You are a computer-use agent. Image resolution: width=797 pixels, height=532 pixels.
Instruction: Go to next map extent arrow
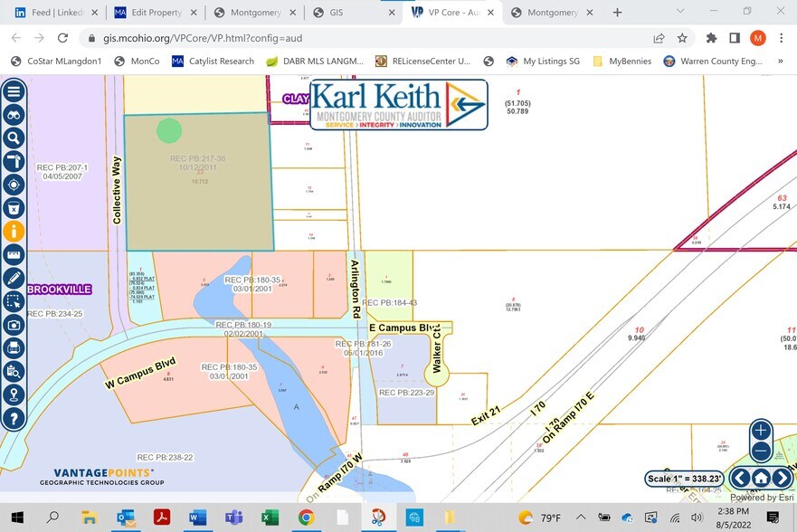click(x=782, y=478)
